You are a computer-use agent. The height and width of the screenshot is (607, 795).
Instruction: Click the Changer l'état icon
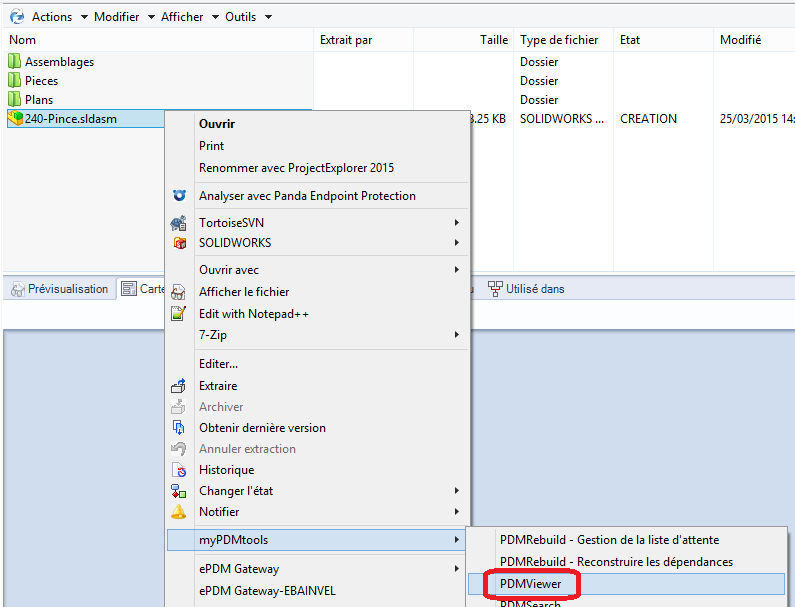coord(178,491)
